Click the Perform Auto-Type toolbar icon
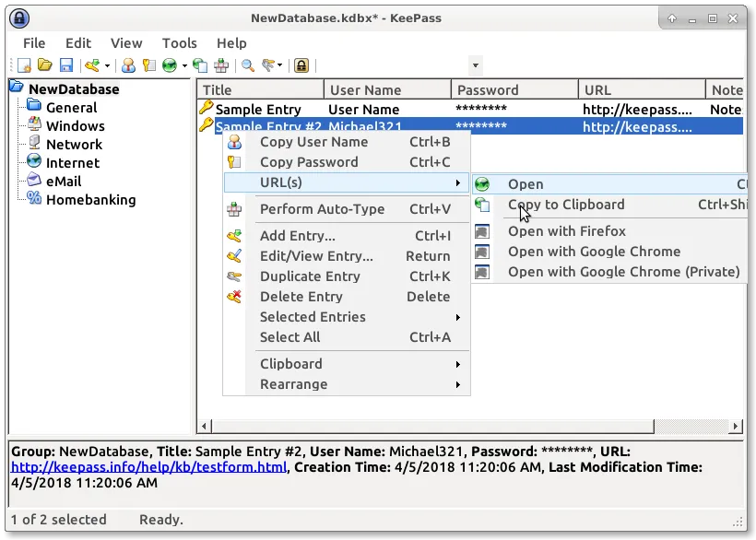Viewport: 756px width, 540px height. coord(221,65)
